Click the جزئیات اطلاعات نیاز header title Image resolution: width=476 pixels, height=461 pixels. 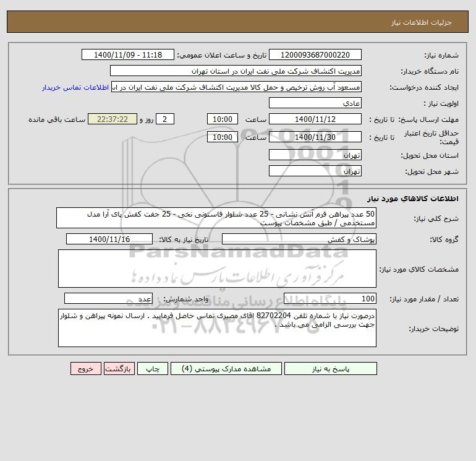point(422,22)
